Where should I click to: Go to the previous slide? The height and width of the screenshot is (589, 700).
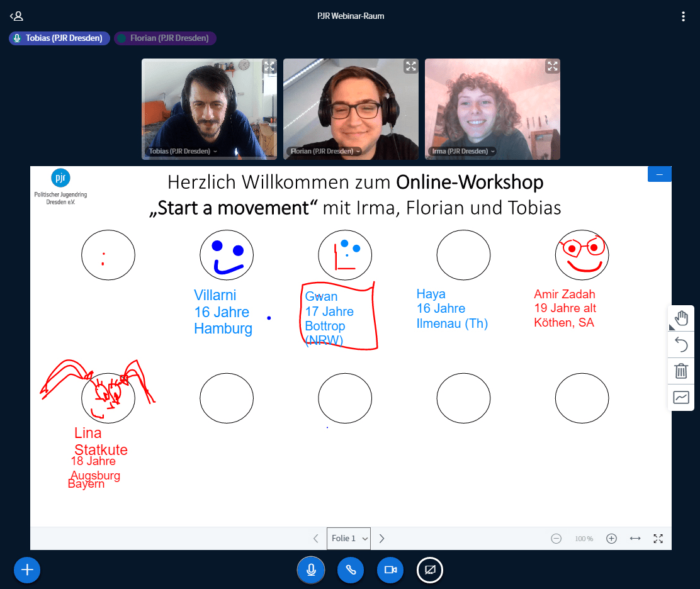pyautogui.click(x=316, y=539)
